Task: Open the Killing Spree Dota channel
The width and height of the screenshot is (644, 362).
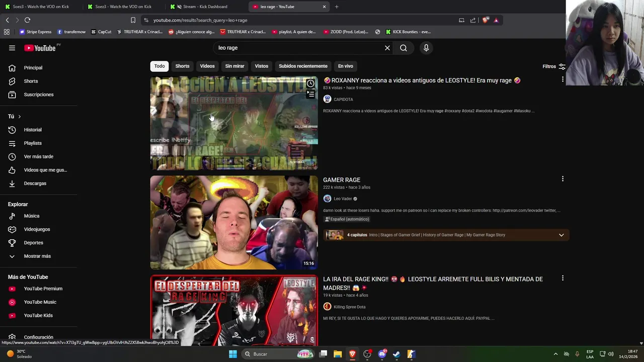Action: [x=350, y=307]
